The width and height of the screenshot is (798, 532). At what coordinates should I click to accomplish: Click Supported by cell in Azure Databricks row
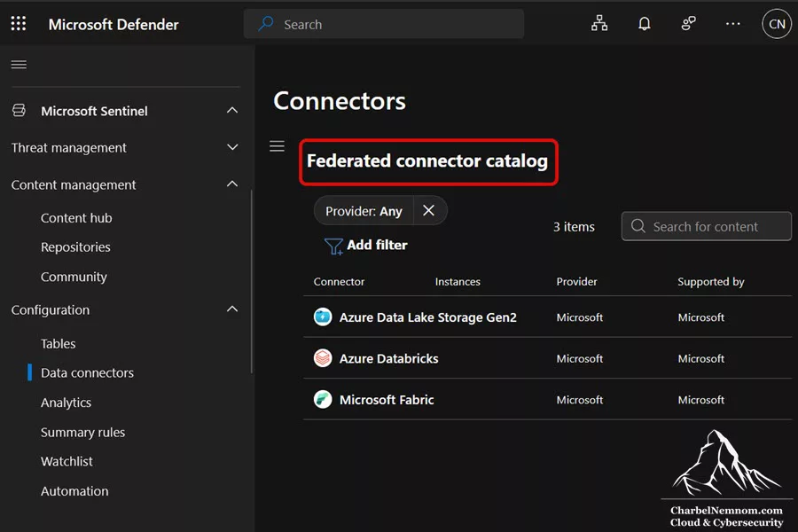[x=700, y=358]
